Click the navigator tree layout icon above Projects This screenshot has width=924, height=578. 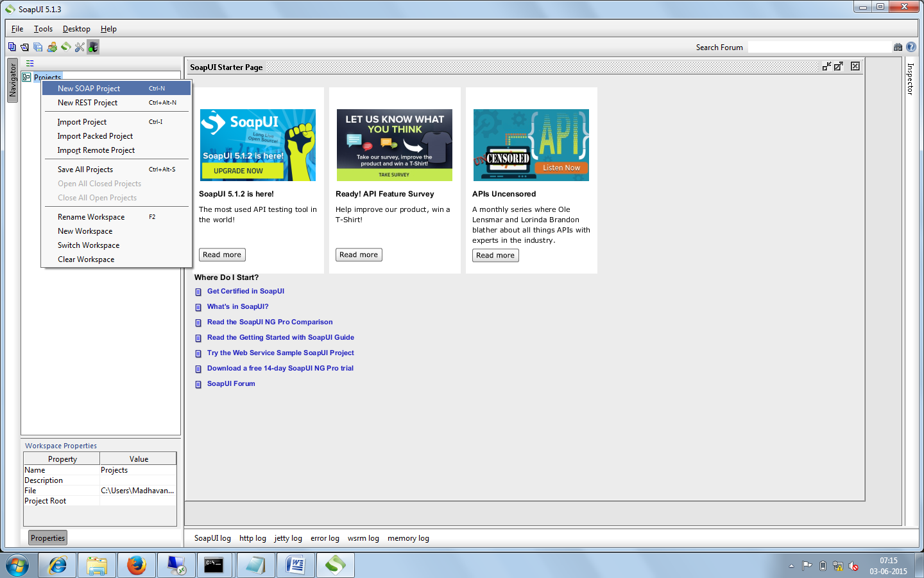coord(30,63)
